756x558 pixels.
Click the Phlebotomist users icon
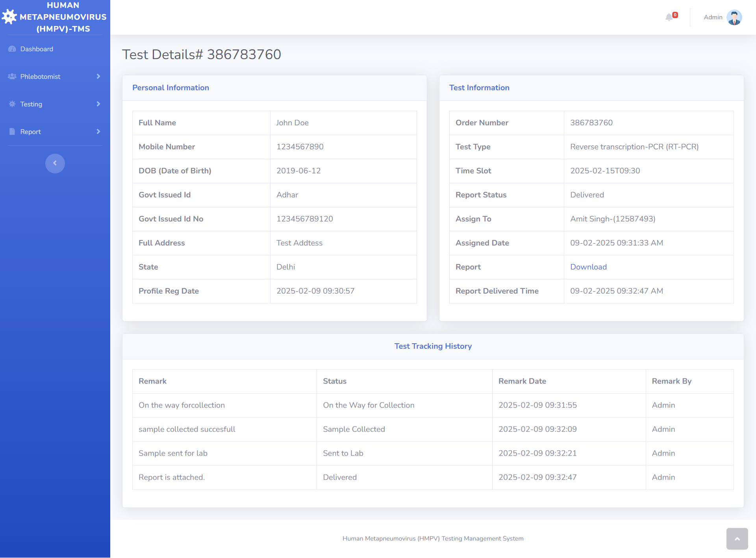(x=11, y=76)
